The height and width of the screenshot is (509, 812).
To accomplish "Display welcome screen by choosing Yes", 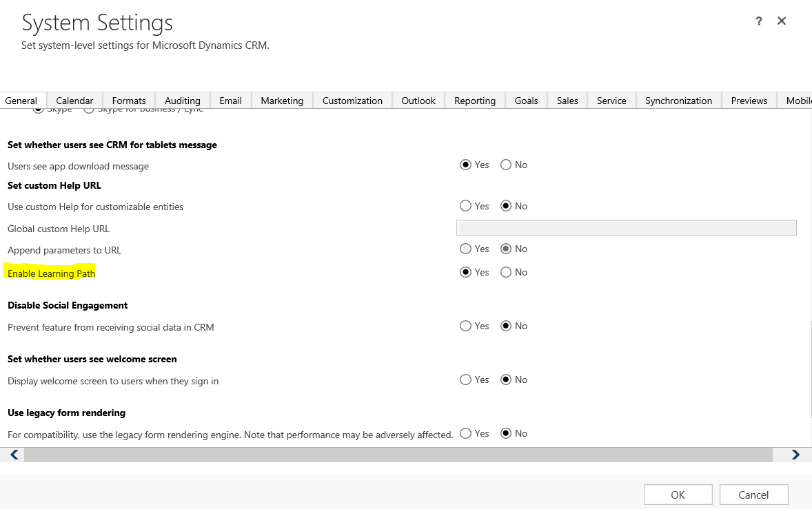I will coord(466,380).
